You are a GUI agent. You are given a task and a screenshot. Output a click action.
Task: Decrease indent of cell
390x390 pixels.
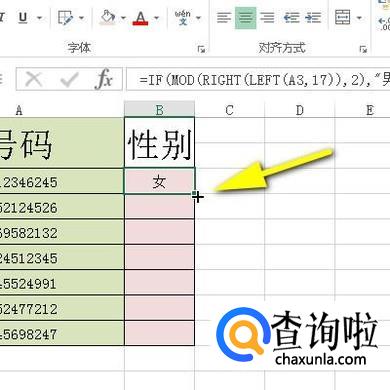point(291,18)
